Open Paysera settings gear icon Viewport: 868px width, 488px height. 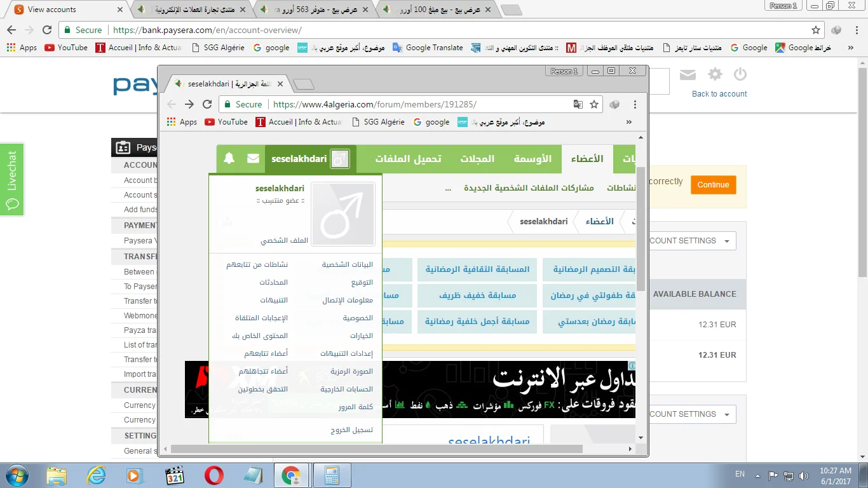(x=715, y=75)
